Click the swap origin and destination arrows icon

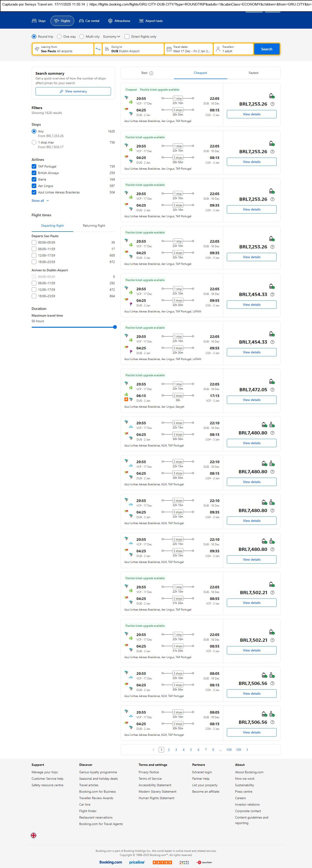coord(98,49)
